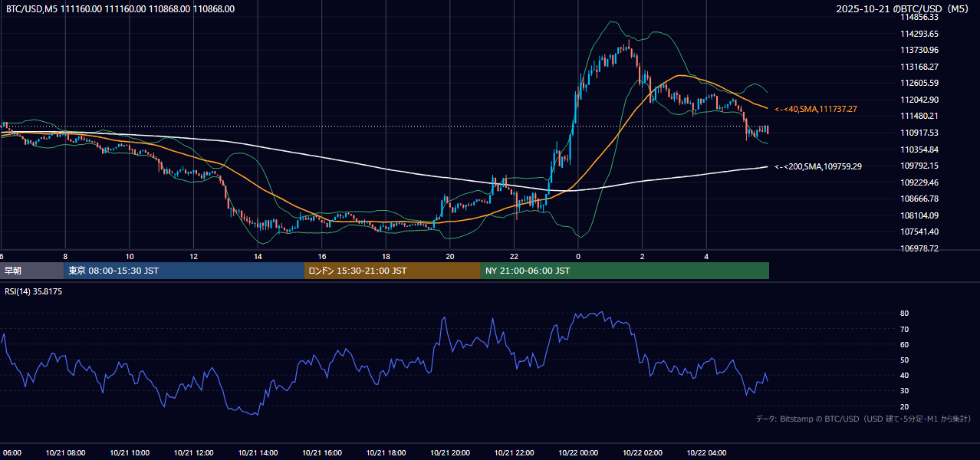Click price axis value 109229.46
Image resolution: width=980 pixels, height=460 pixels.
(x=919, y=182)
